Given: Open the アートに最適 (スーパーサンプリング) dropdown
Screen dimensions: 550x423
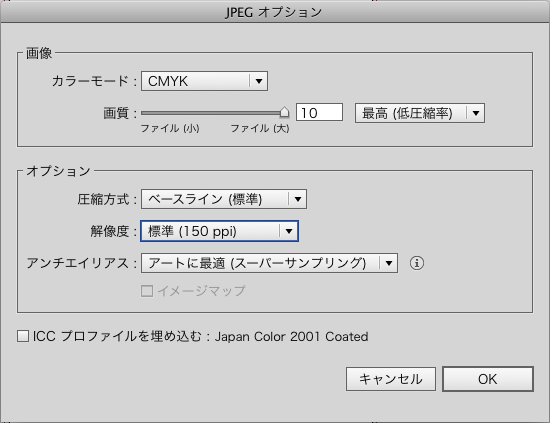Looking at the screenshot, I should [269, 263].
